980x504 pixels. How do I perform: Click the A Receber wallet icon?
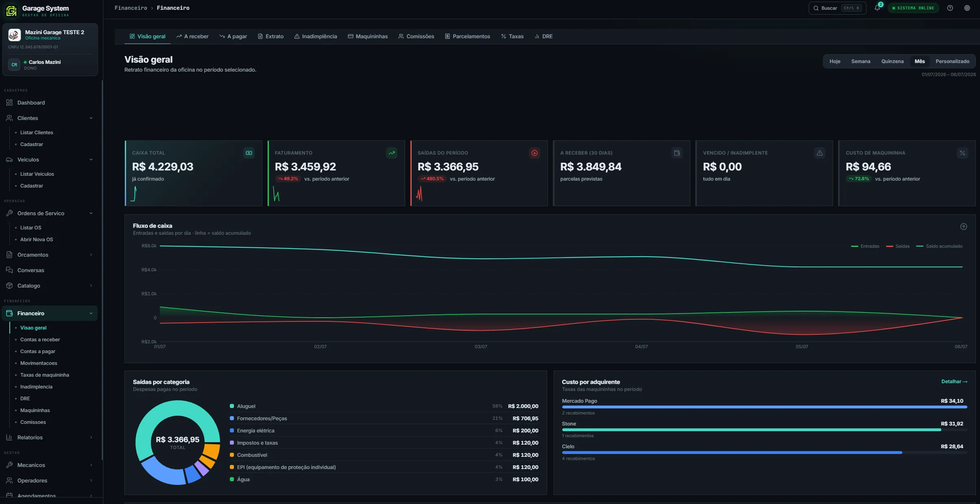tap(677, 153)
